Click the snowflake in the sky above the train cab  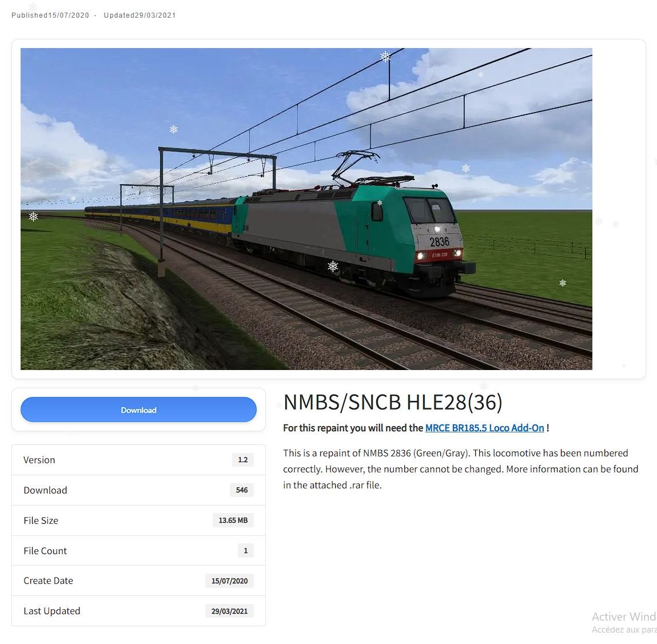tap(465, 168)
